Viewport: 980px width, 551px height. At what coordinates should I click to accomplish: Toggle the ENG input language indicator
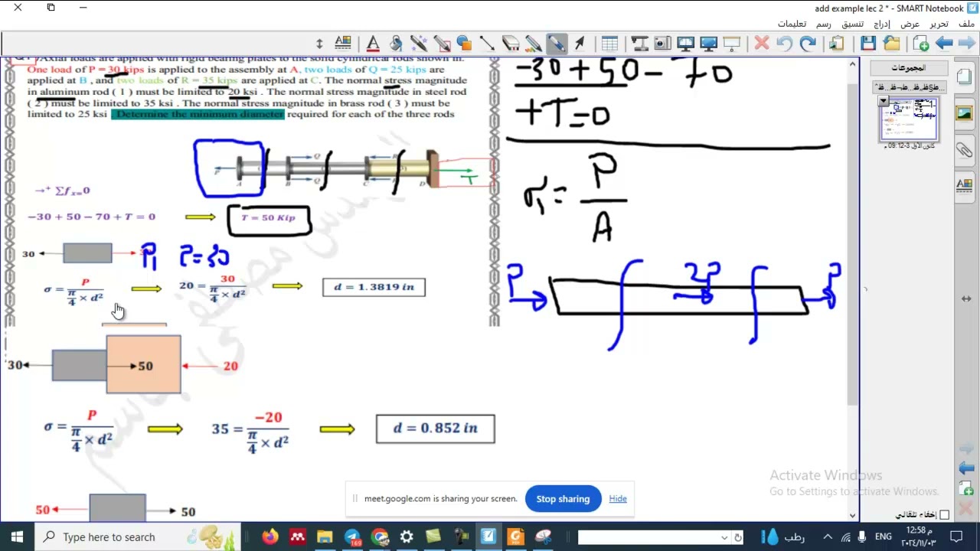pos(884,536)
